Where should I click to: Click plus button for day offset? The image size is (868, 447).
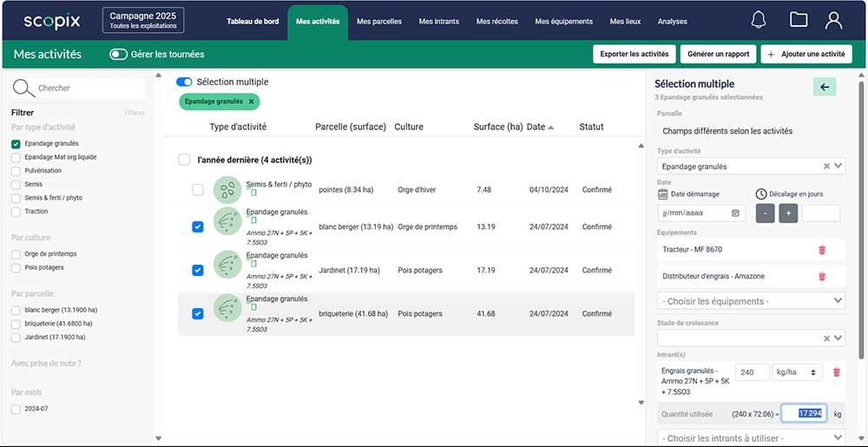click(788, 214)
